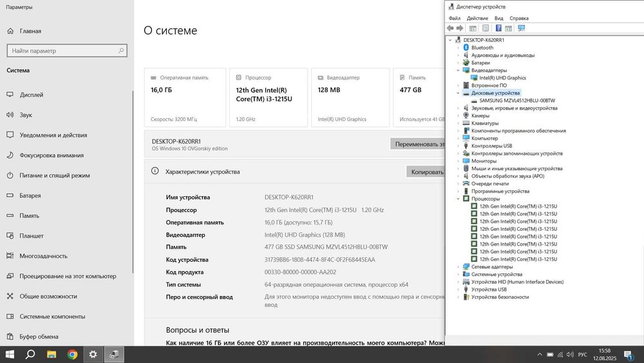Open the Вид menu

coord(498,18)
